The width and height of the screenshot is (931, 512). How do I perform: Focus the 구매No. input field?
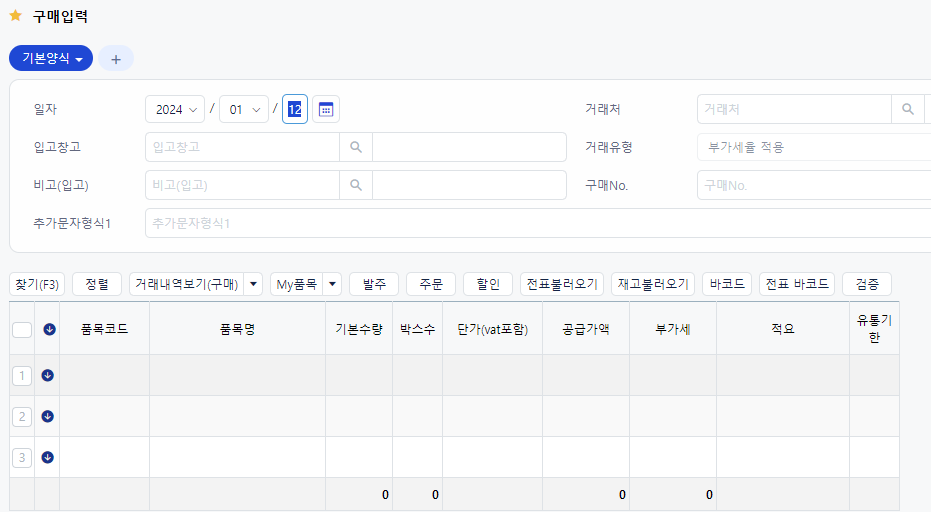[x=814, y=185]
